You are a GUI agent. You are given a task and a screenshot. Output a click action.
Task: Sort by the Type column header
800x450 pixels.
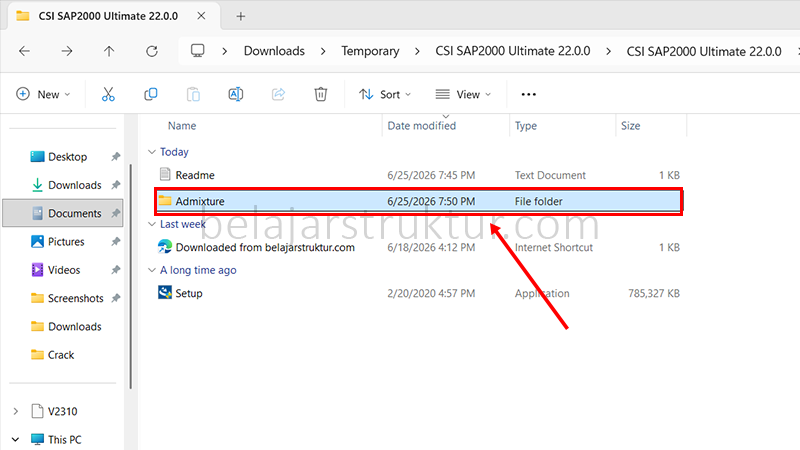point(526,126)
